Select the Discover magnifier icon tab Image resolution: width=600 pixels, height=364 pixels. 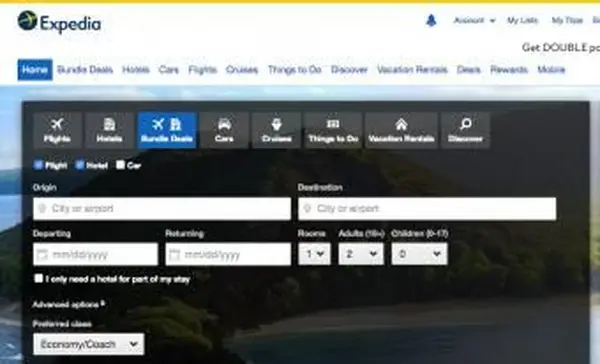465,130
